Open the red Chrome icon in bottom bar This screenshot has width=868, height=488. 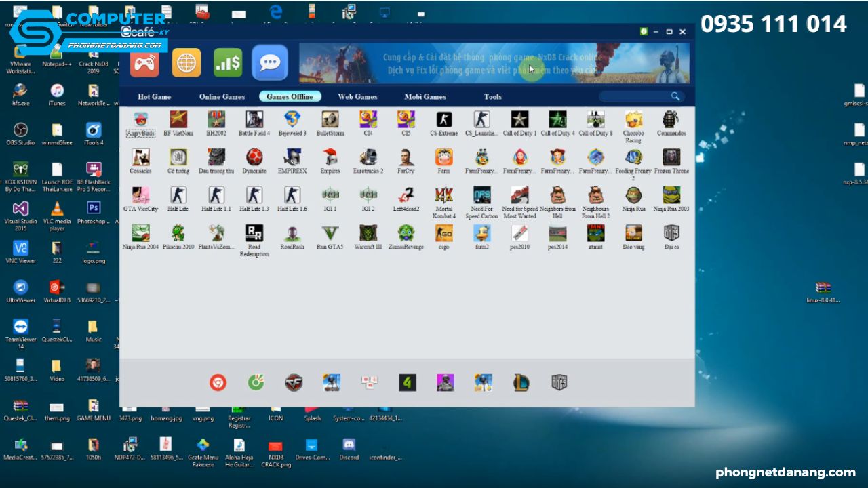tap(218, 383)
